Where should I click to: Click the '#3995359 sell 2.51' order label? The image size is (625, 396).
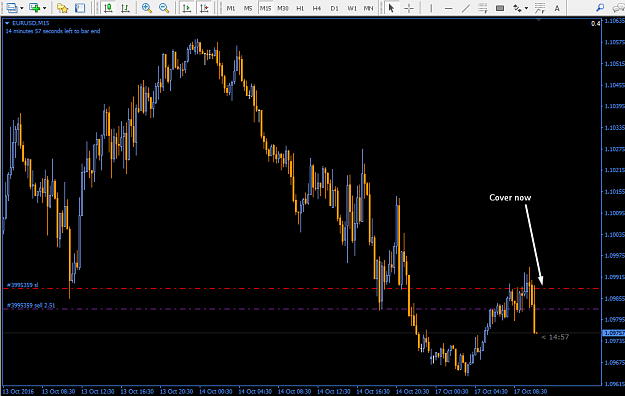tap(31, 305)
